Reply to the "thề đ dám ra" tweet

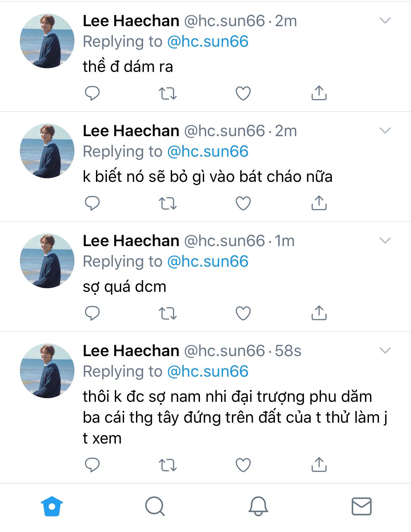tap(92, 93)
